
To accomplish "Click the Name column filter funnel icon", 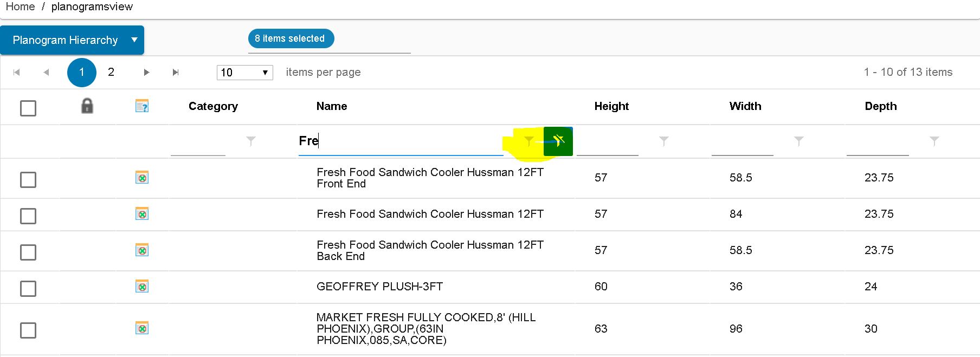I will [x=528, y=141].
